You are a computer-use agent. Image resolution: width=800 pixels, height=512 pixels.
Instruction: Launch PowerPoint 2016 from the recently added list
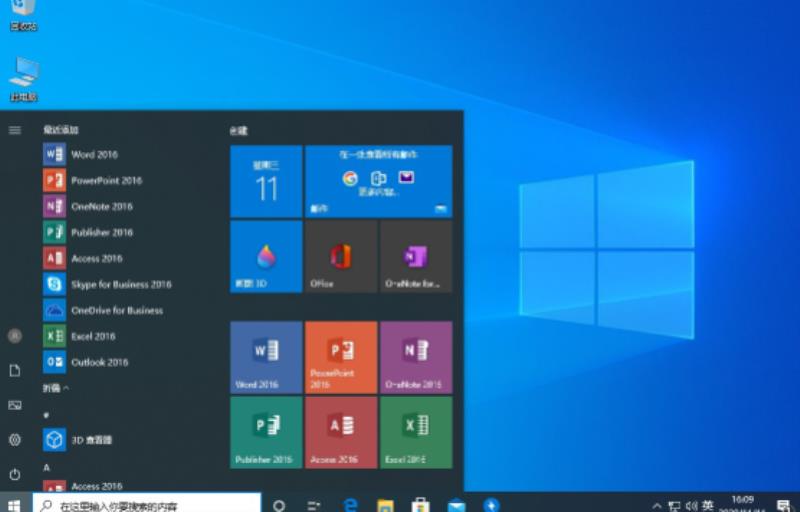[x=117, y=180]
